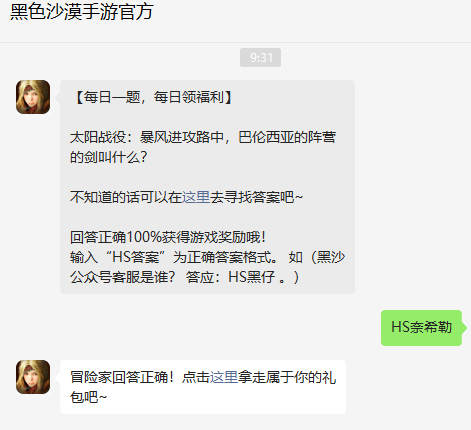This screenshot has height=430, width=471.
Task: Click the example answer HS黑仔
Action: 252,277
